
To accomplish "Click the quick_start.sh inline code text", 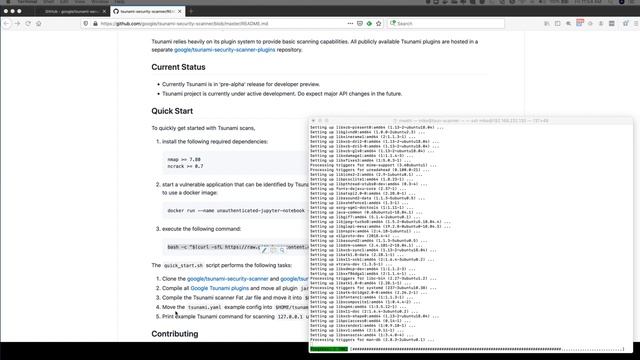I will (x=183, y=265).
